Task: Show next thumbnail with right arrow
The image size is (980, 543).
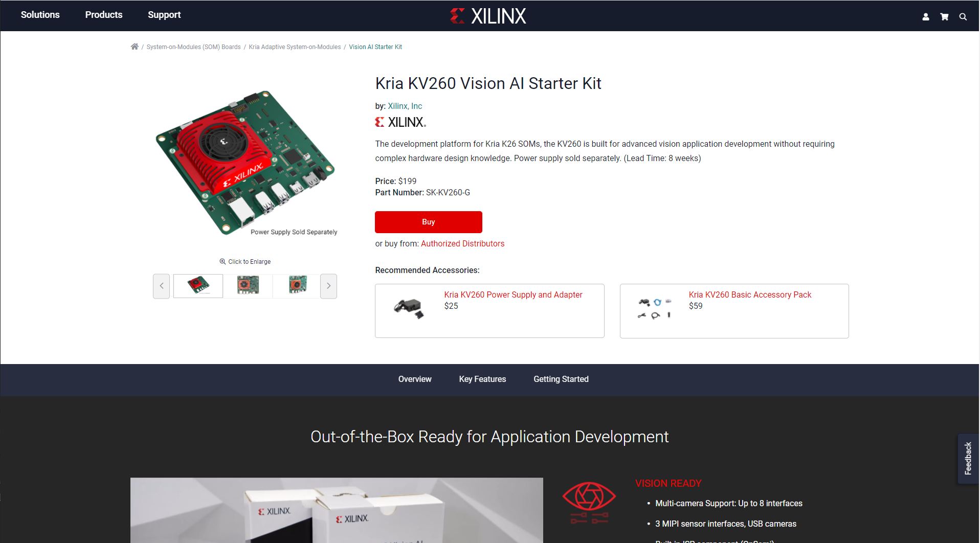Action: 328,286
